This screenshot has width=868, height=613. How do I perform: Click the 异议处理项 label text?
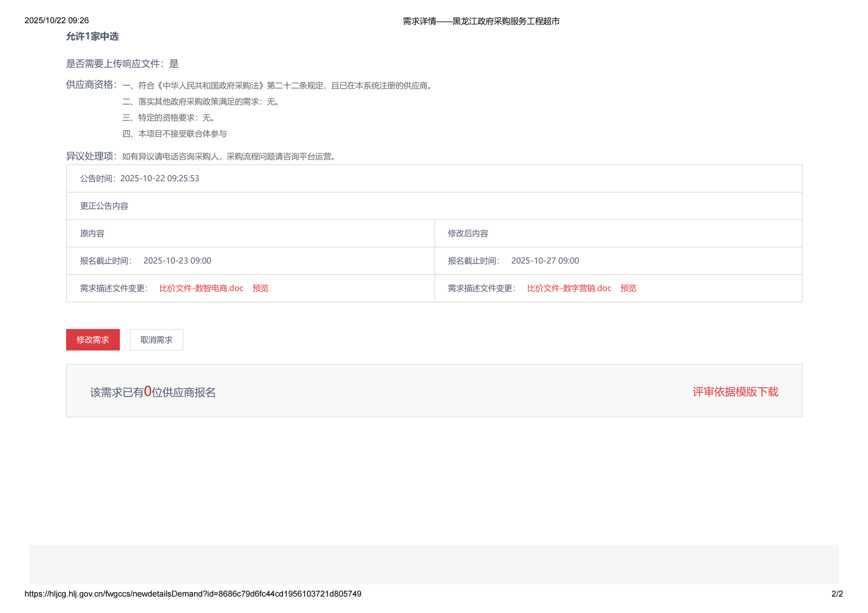(x=91, y=156)
